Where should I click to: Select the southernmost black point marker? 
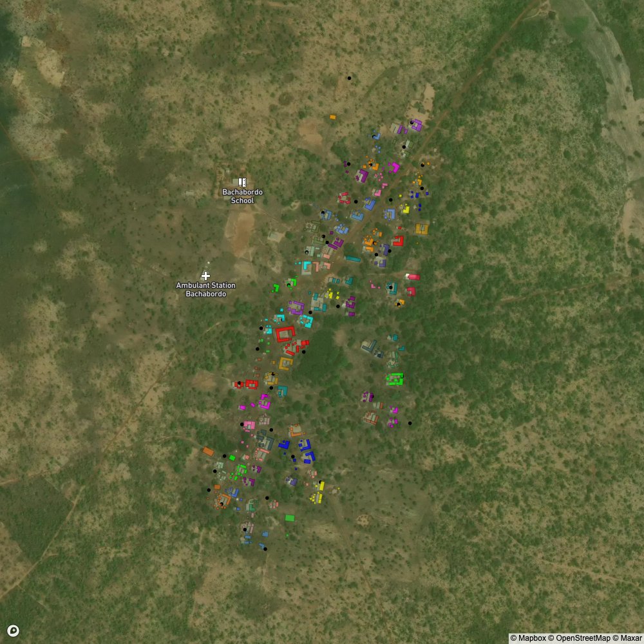click(265, 549)
